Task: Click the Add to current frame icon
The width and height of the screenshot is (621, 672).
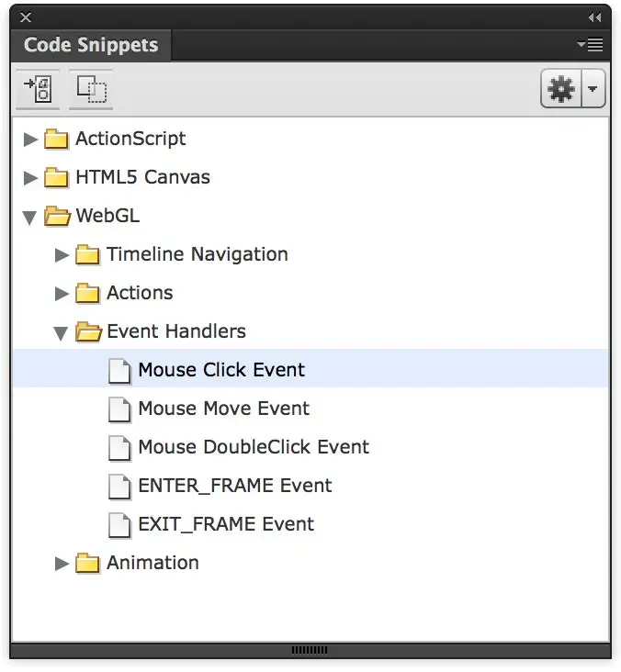Action: pyautogui.click(x=38, y=89)
